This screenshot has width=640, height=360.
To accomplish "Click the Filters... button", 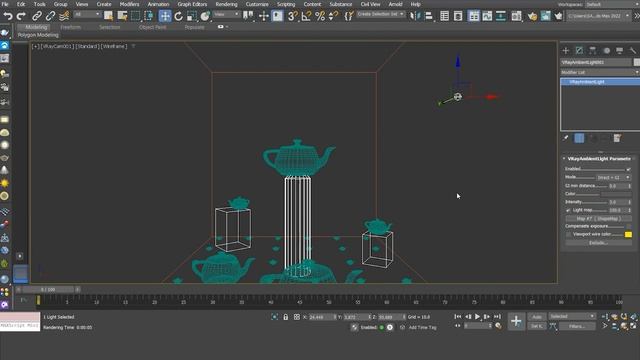I will [x=577, y=326].
